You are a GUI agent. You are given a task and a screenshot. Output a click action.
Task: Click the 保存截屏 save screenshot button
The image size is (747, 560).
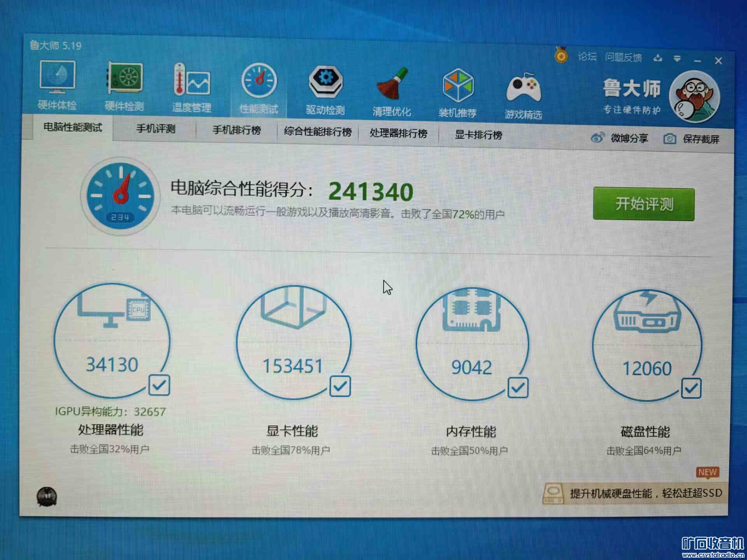click(x=691, y=139)
